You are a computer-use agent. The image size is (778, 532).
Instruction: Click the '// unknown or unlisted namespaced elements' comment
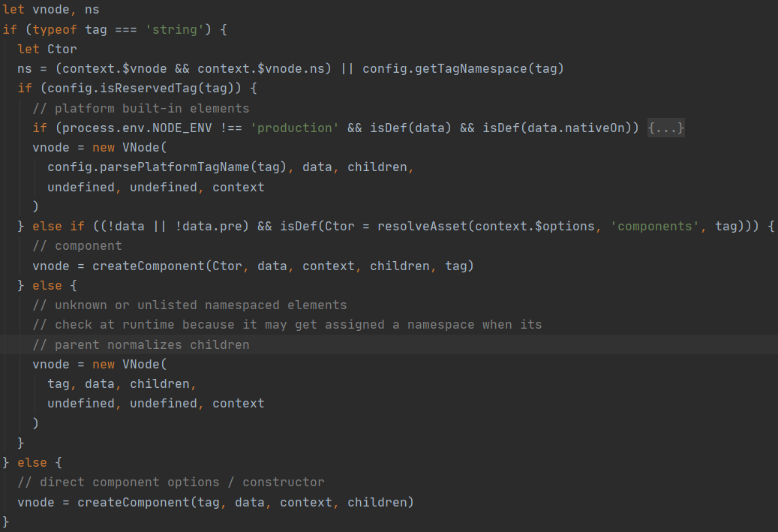pos(190,305)
